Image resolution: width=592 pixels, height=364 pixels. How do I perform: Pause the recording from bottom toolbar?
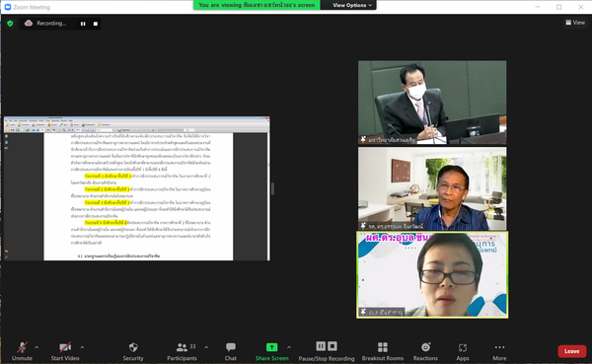[x=321, y=346]
